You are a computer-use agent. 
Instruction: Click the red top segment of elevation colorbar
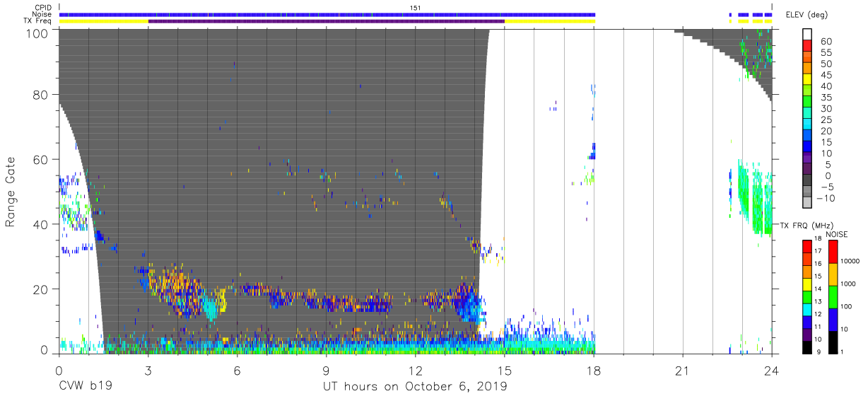(808, 46)
